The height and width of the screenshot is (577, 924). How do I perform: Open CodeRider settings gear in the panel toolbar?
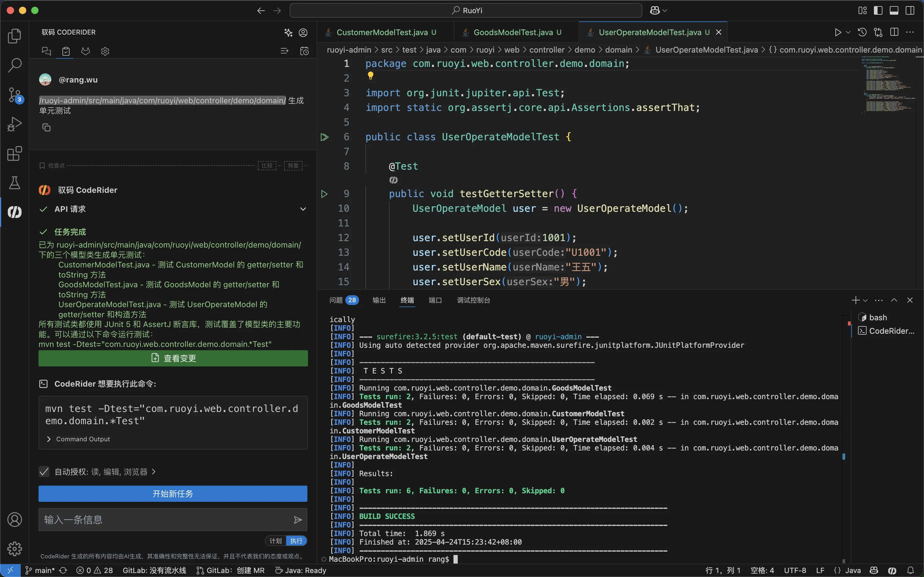coord(105,51)
